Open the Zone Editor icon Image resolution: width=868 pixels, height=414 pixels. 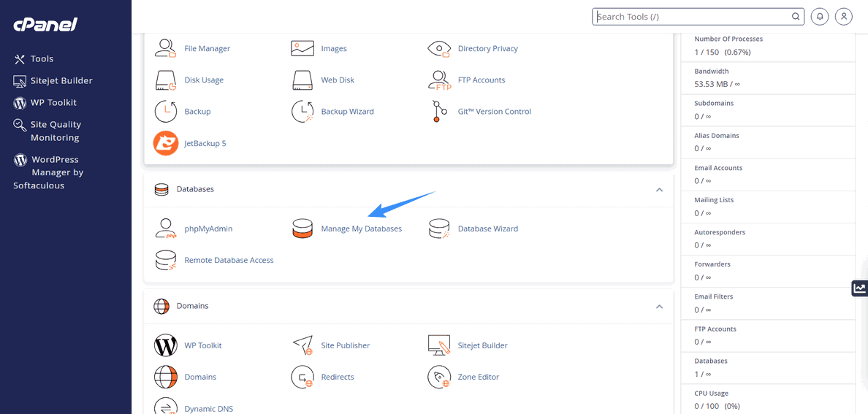pos(439,377)
